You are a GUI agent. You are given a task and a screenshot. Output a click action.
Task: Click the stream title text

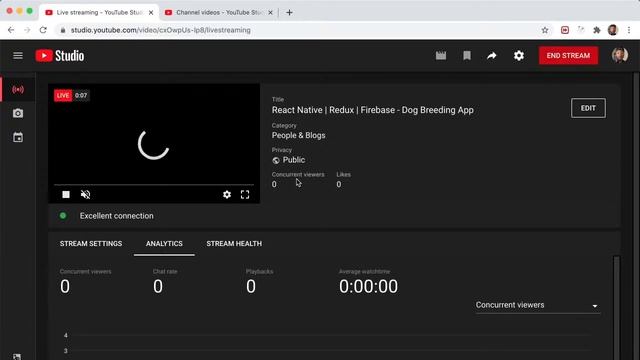373,110
